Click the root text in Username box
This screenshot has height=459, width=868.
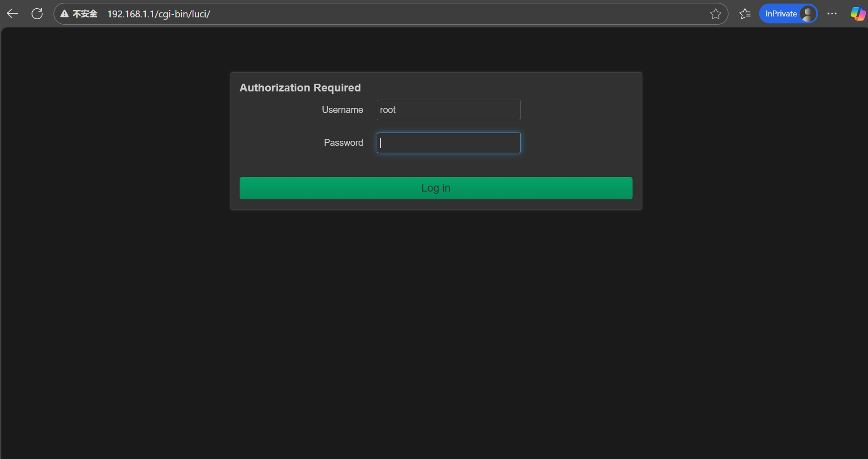tap(388, 110)
